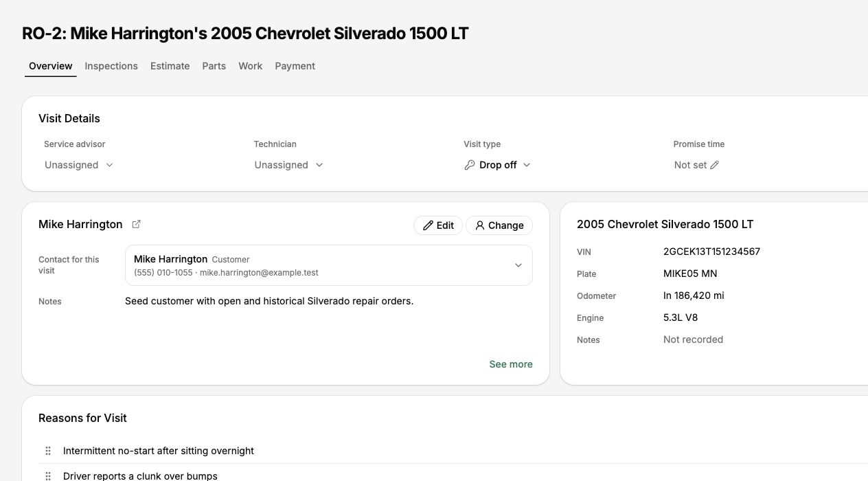
Task: Click the Seed customer notes text
Action: pos(269,301)
